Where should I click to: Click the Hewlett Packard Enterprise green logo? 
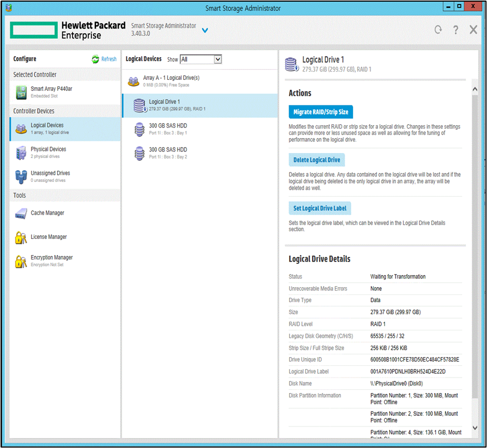[x=34, y=30]
